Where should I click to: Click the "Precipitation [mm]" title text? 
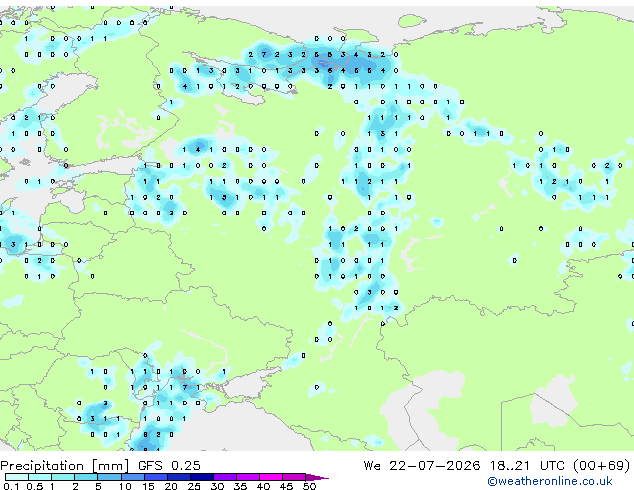(65, 466)
